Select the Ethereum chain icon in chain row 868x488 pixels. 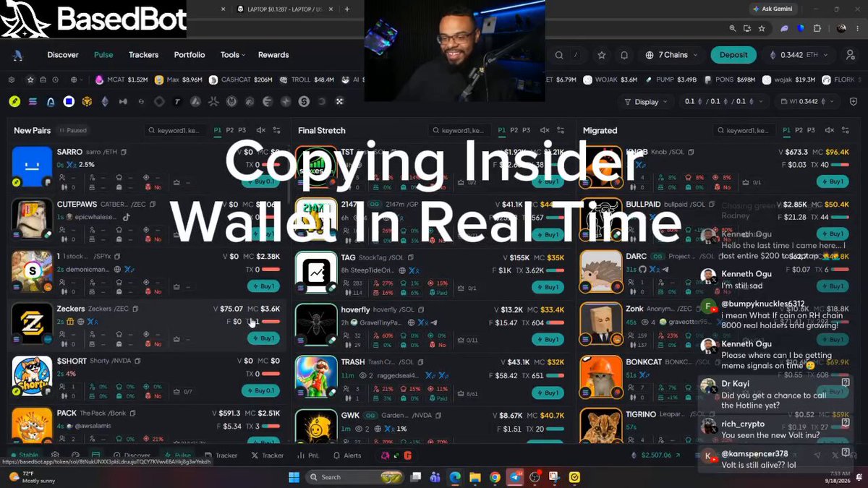coord(105,102)
